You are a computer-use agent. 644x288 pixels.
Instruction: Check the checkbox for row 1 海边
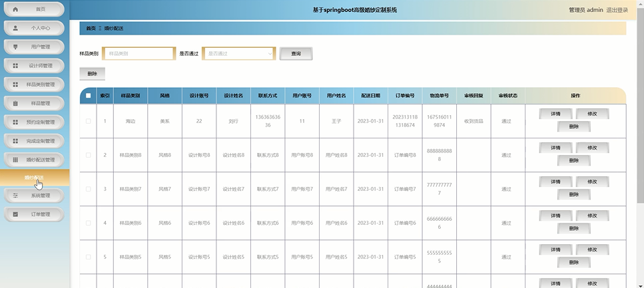[89, 121]
